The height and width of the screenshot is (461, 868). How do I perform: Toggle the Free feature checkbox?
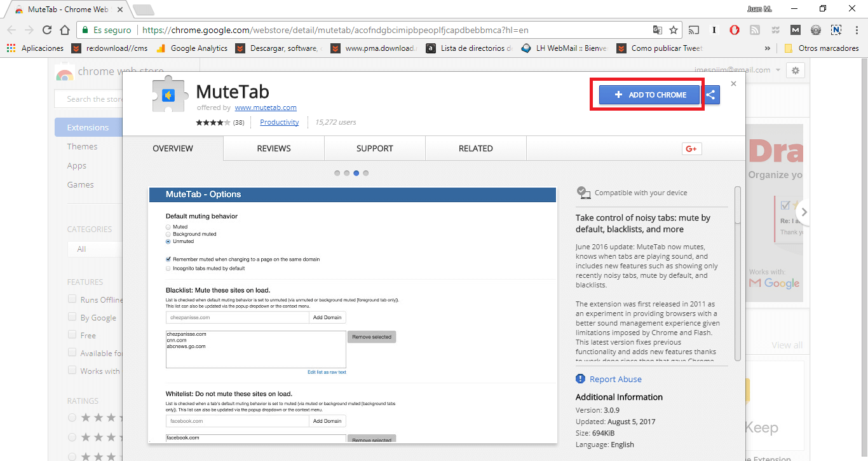(72, 335)
